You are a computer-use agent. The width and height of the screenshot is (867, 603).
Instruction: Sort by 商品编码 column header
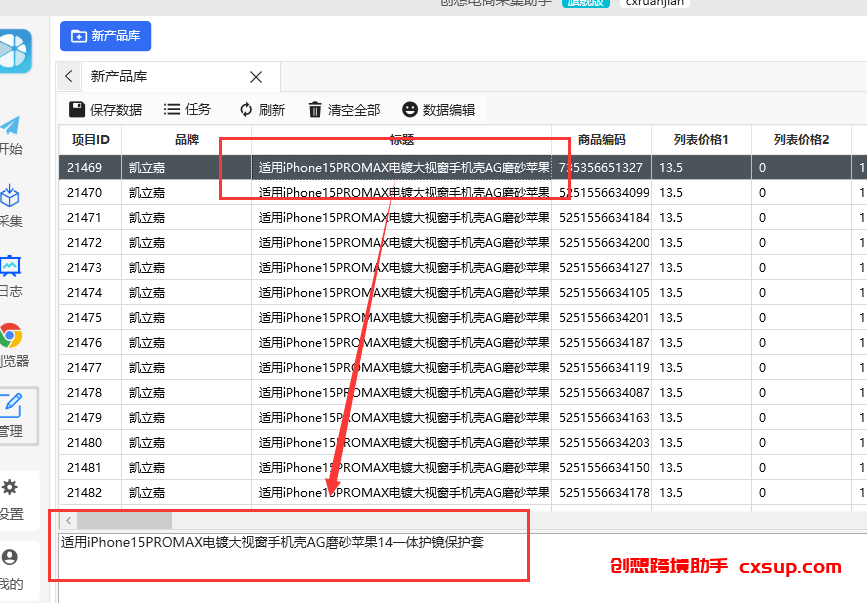[602, 140]
